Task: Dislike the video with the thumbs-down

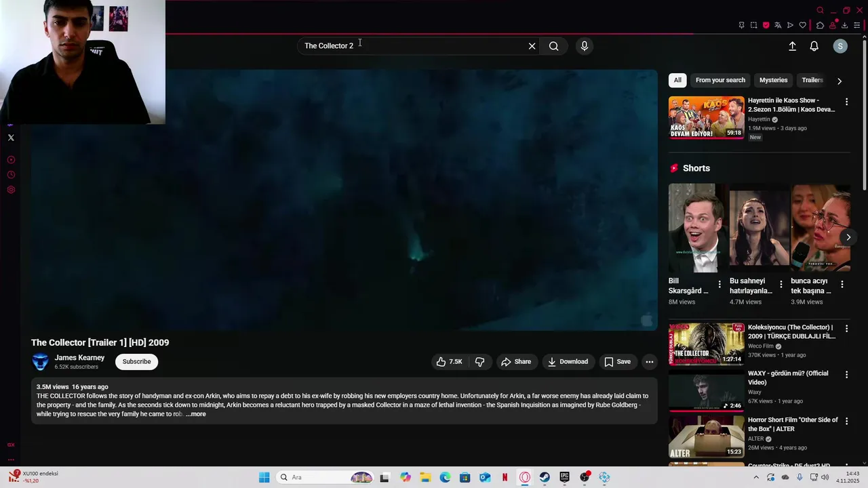Action: (480, 362)
